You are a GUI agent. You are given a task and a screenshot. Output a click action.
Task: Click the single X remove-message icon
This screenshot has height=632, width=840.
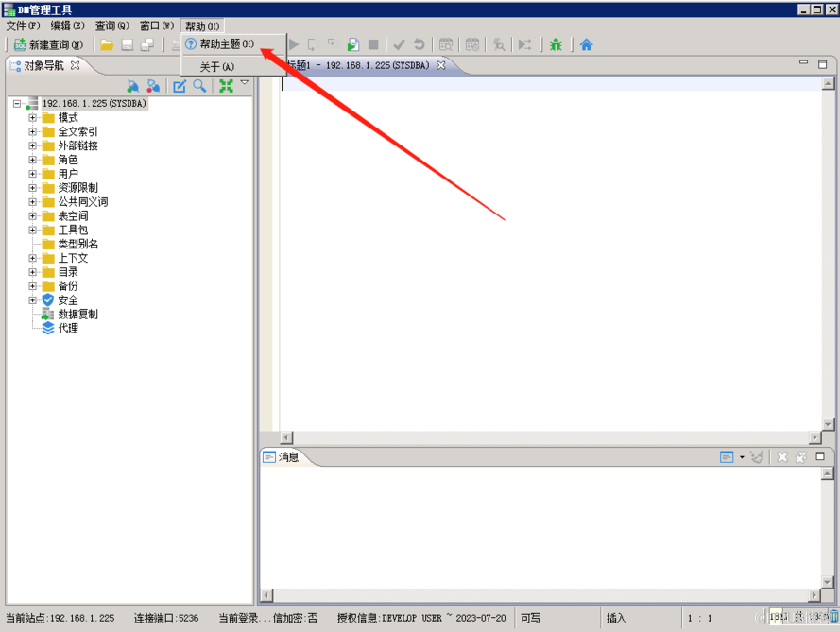point(782,457)
